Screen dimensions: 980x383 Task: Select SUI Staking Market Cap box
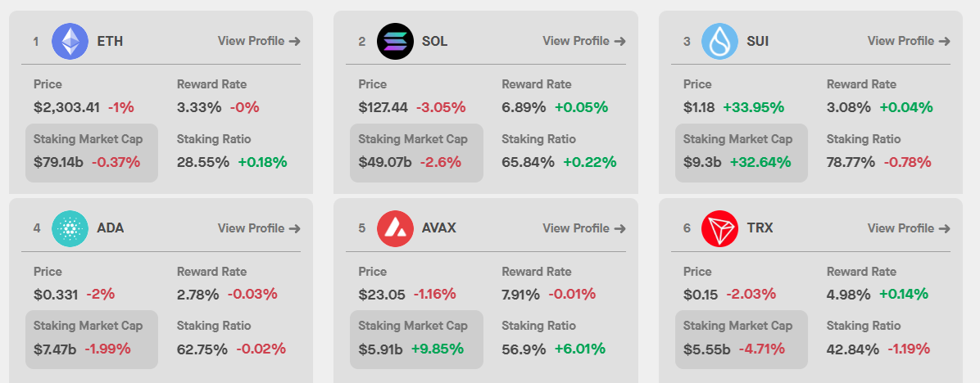742,152
